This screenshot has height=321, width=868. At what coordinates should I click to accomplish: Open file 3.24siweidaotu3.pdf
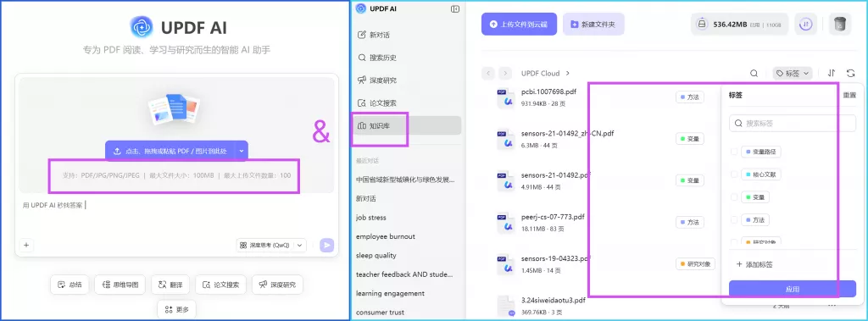[553, 301]
